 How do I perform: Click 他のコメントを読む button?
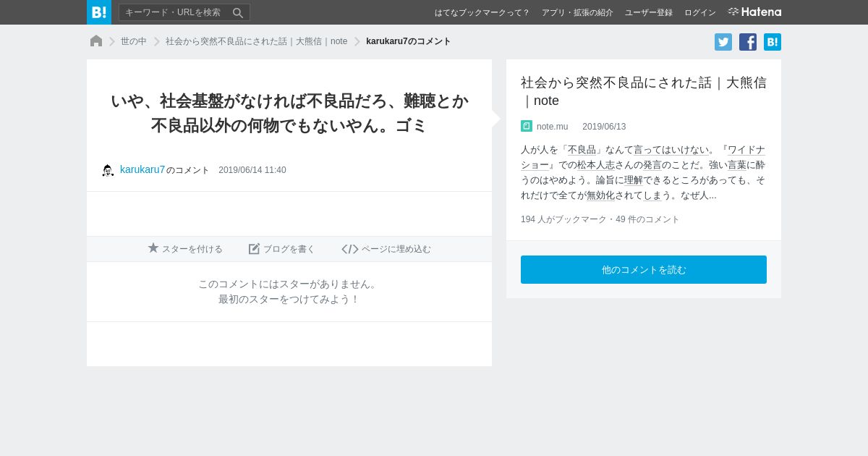click(x=644, y=269)
